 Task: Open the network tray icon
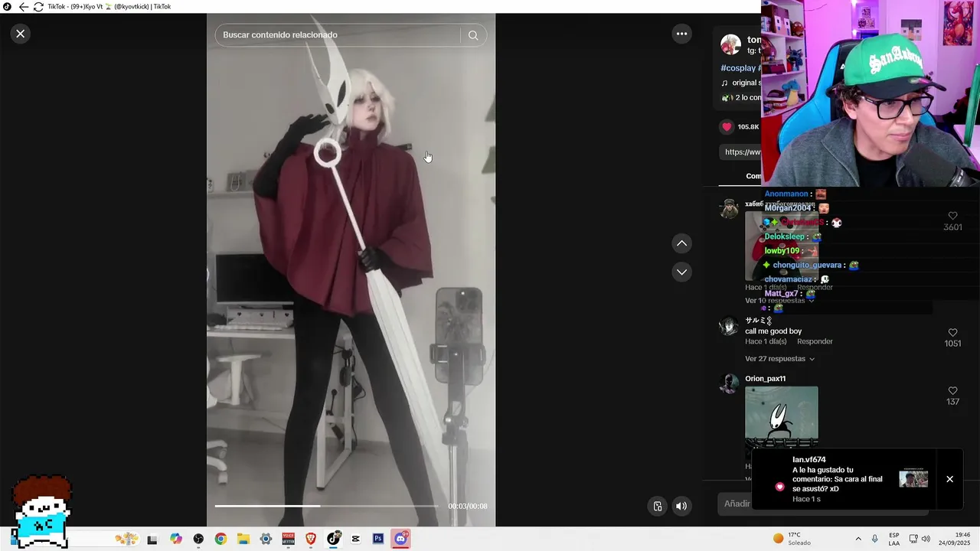pyautogui.click(x=913, y=539)
